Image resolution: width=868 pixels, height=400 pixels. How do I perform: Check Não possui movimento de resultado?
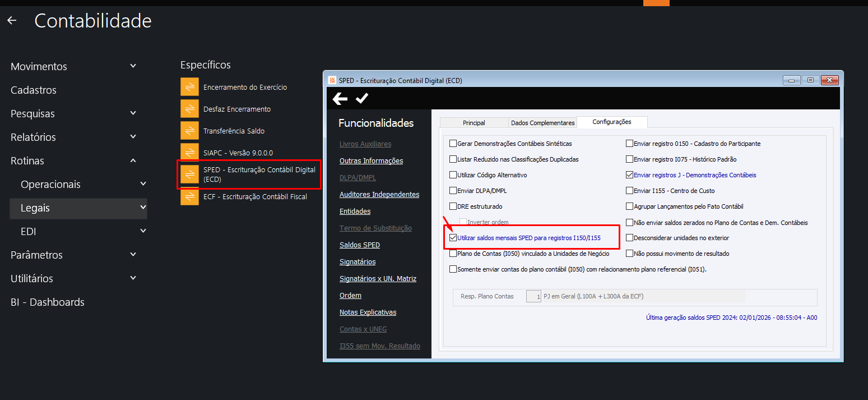630,254
